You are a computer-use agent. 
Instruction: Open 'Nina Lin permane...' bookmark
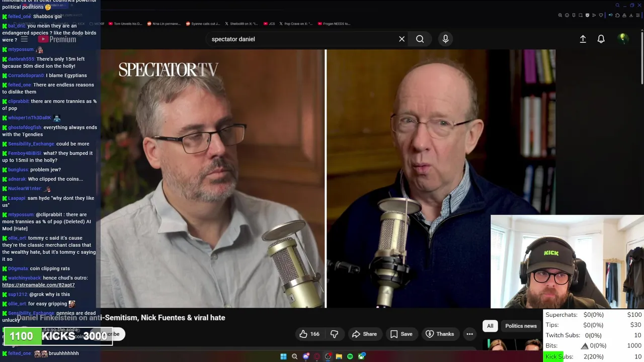click(x=164, y=24)
